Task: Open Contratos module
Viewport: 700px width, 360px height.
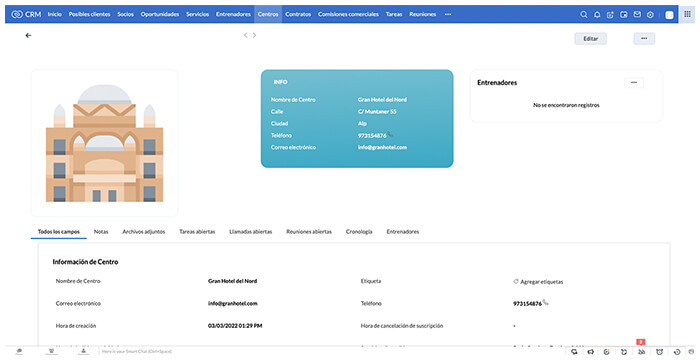Action: click(x=298, y=14)
